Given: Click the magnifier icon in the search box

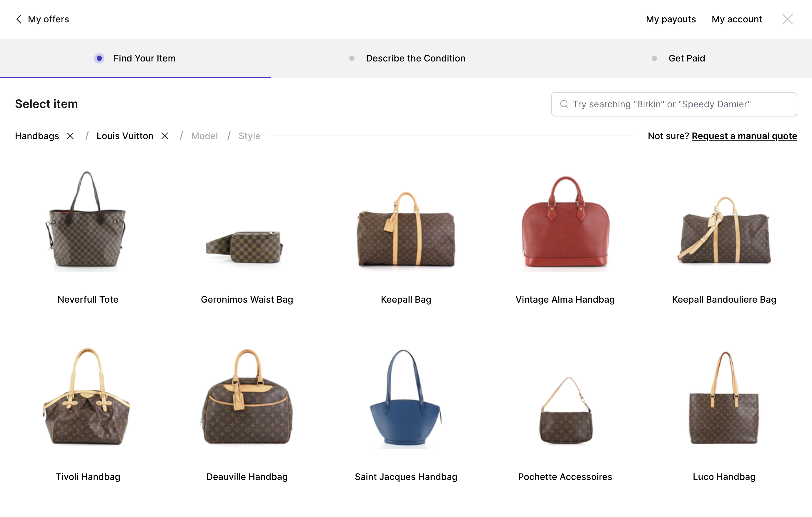Looking at the screenshot, I should point(564,104).
